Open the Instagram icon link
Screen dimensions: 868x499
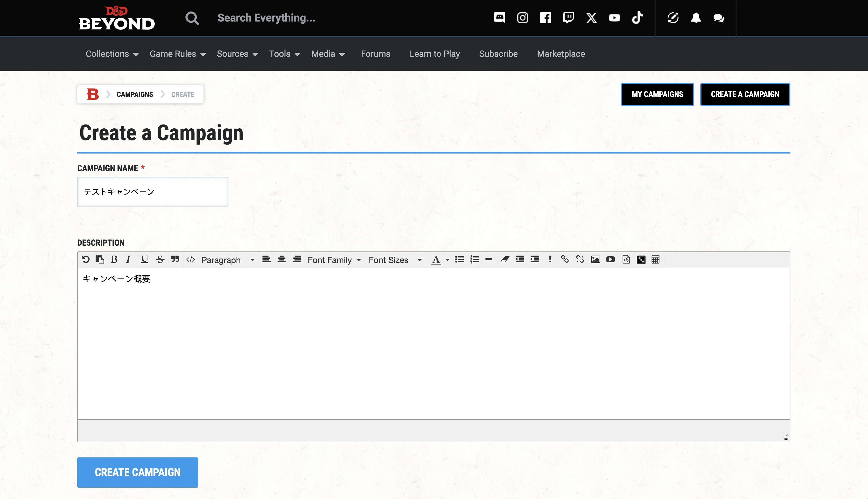[522, 17]
